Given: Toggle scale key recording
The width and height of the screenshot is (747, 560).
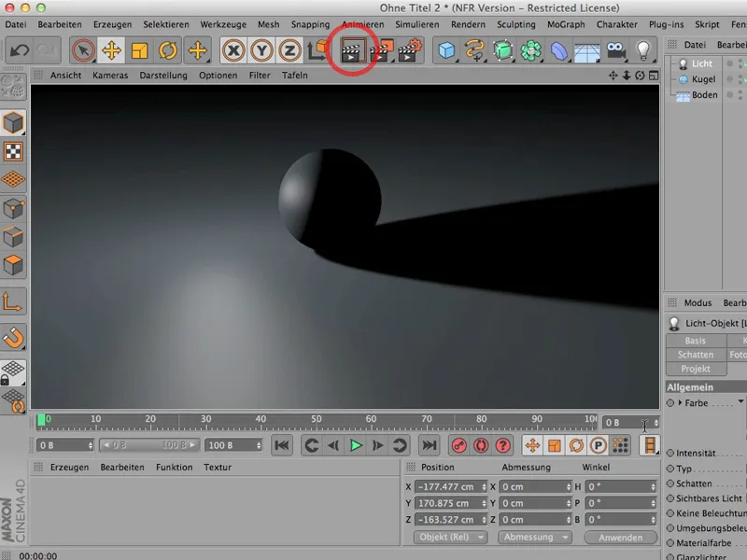Looking at the screenshot, I should [x=554, y=445].
